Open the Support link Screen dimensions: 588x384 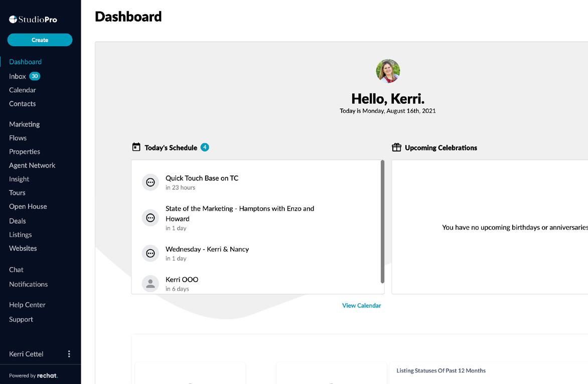(x=21, y=319)
